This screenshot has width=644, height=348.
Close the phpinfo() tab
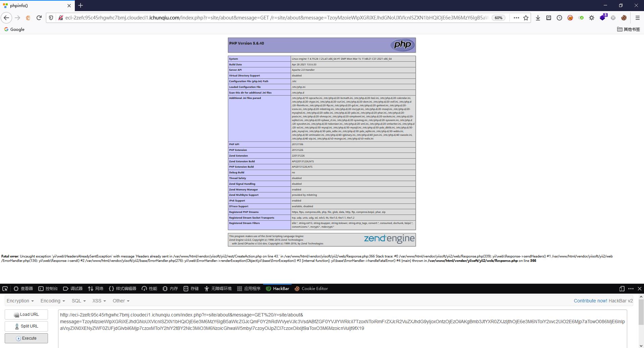tap(69, 6)
